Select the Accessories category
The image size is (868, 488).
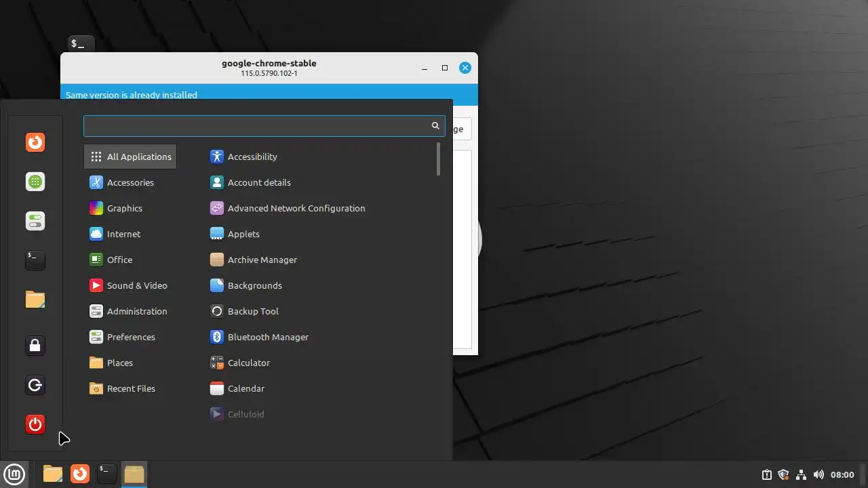click(130, 182)
